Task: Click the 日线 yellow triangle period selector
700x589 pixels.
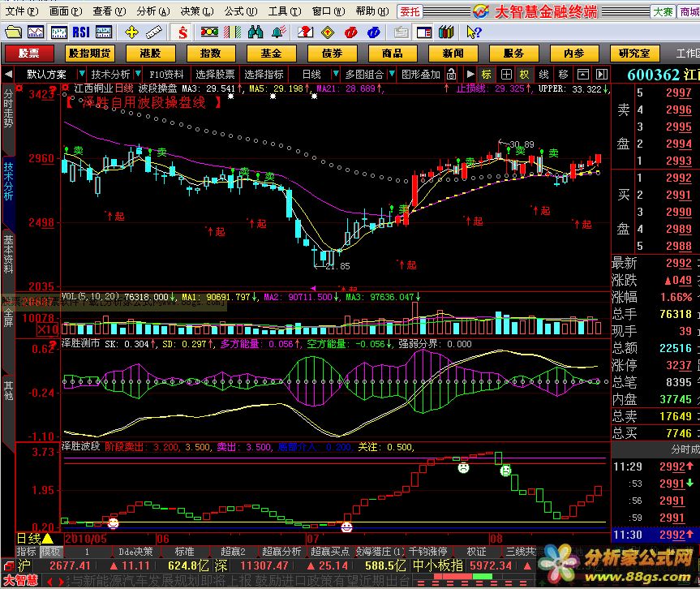Action: tap(35, 539)
